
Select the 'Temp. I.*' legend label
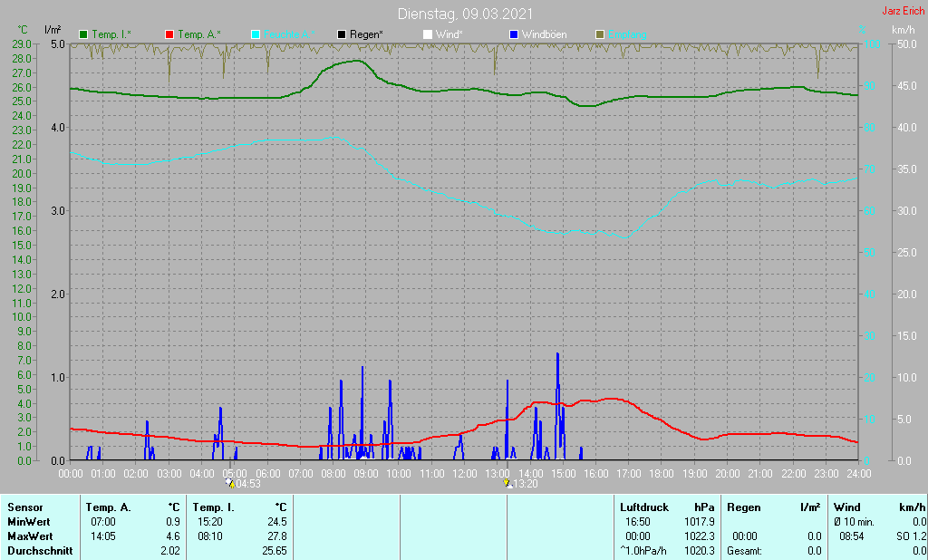(111, 35)
